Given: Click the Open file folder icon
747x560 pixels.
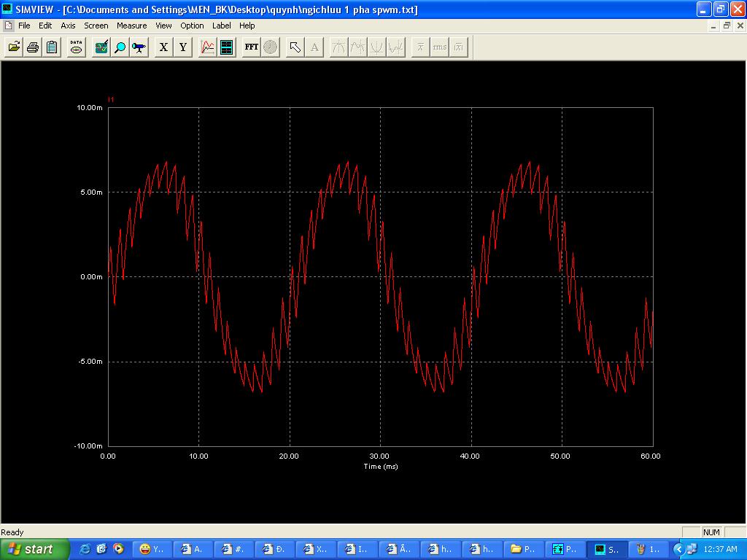Looking at the screenshot, I should 14,47.
